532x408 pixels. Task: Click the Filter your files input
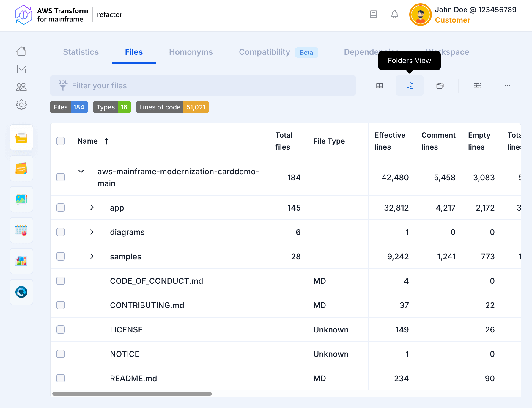(x=208, y=86)
